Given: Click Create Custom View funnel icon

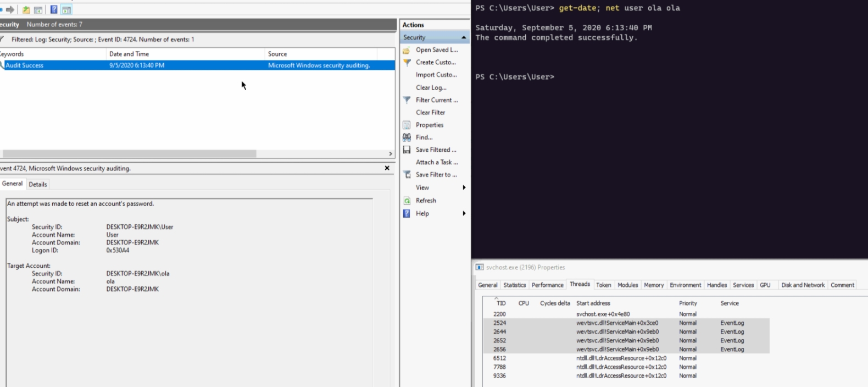Looking at the screenshot, I should pos(407,63).
